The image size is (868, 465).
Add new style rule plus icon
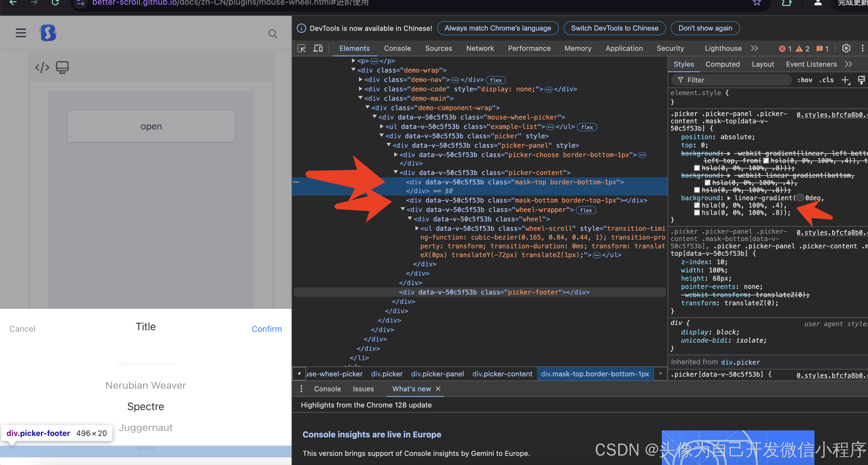845,80
